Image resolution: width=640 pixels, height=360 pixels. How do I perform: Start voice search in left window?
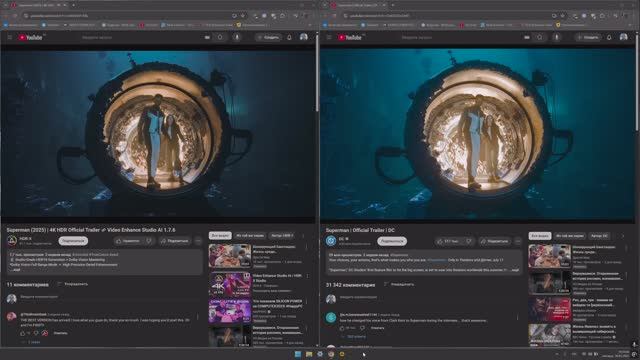click(237, 38)
